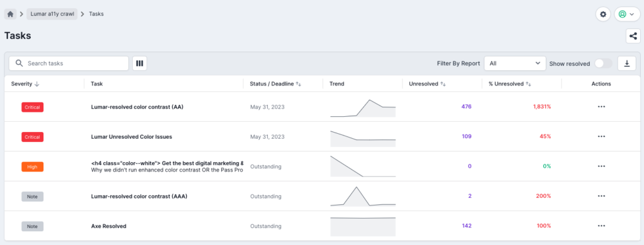Open the user account menu
This screenshot has height=245, width=644.
627,14
